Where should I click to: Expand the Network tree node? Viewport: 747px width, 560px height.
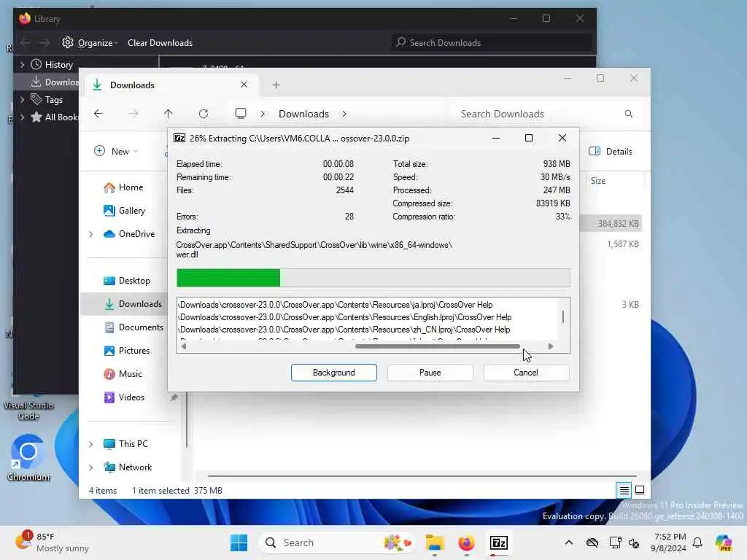pos(91,467)
